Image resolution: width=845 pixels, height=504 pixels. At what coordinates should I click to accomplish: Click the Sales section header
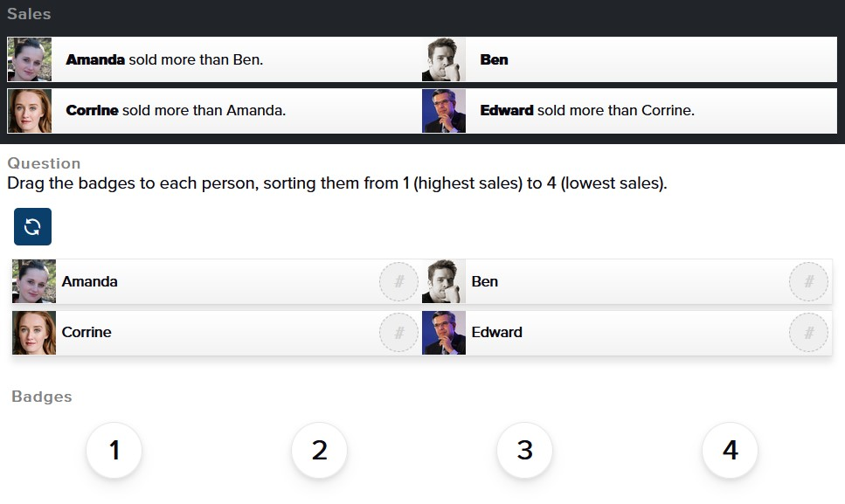pyautogui.click(x=29, y=13)
